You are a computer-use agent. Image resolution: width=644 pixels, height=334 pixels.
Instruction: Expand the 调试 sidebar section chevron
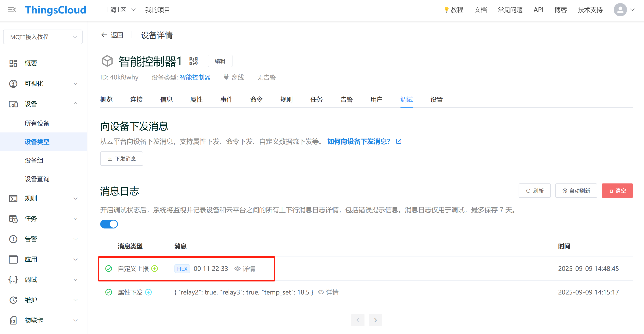76,279
